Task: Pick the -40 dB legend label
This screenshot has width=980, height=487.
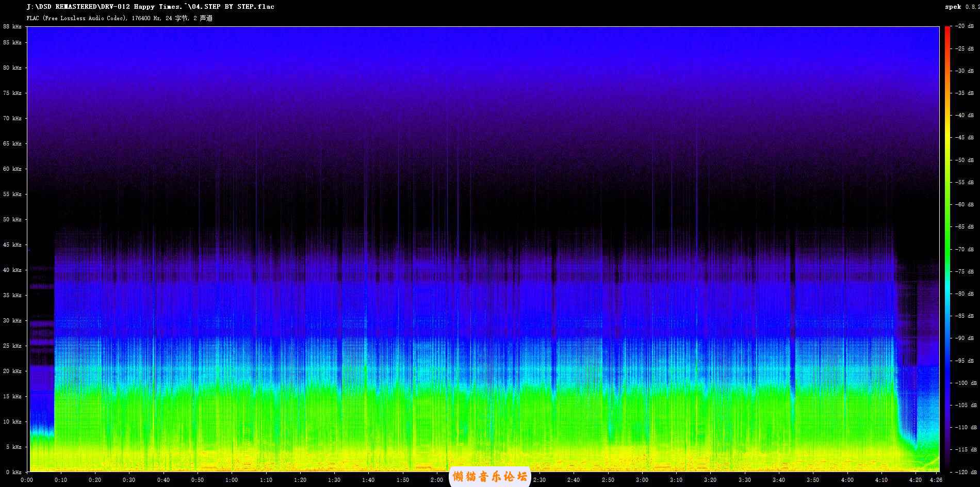Action: click(x=964, y=116)
